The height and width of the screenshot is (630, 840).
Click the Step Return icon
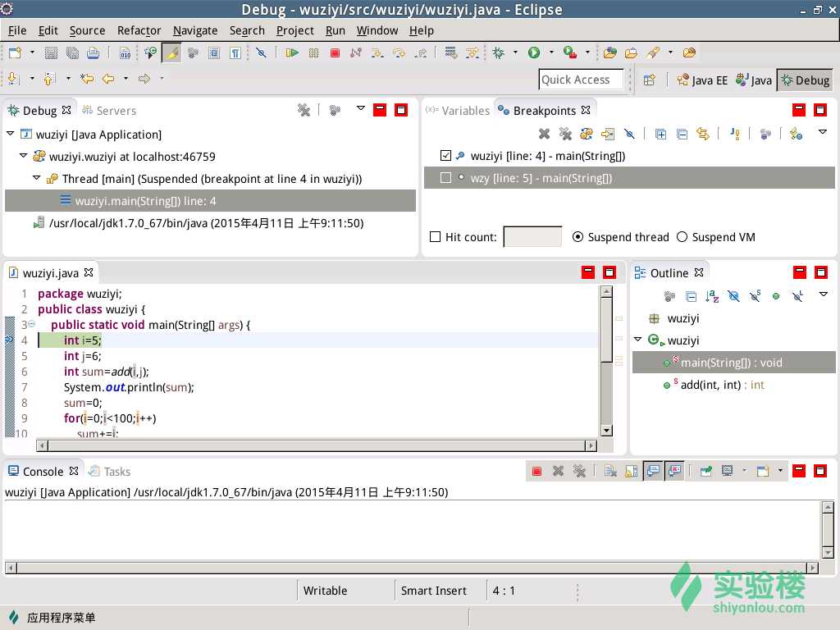pyautogui.click(x=421, y=52)
